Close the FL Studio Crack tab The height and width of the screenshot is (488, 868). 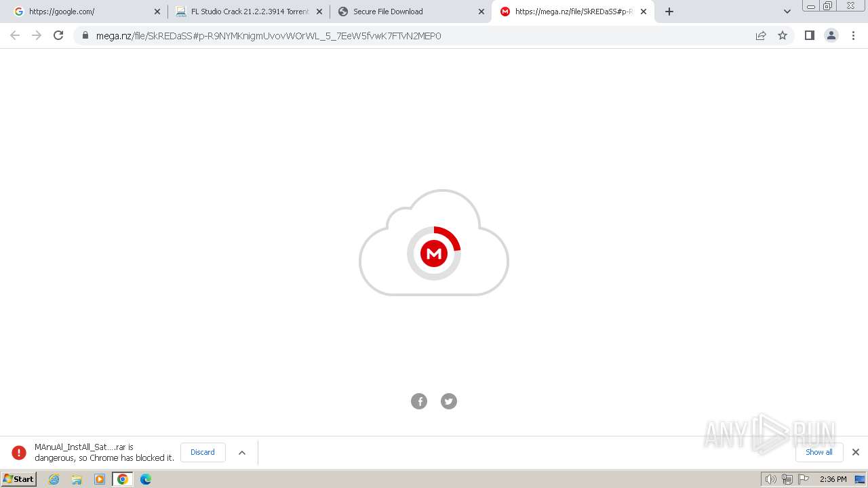tap(319, 12)
